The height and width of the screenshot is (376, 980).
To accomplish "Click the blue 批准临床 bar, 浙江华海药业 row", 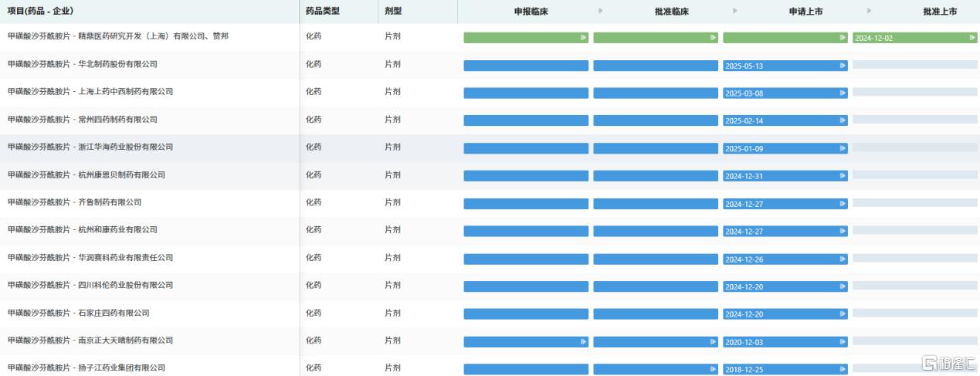I will coord(656,148).
